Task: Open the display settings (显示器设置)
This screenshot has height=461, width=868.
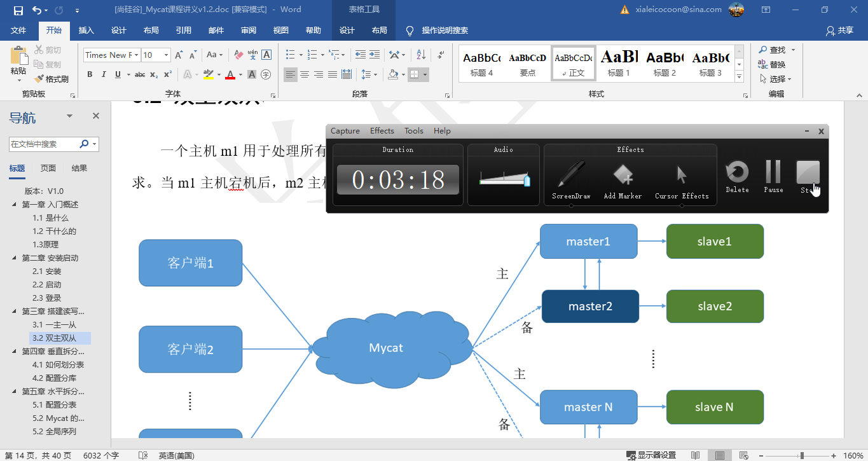Action: point(651,455)
